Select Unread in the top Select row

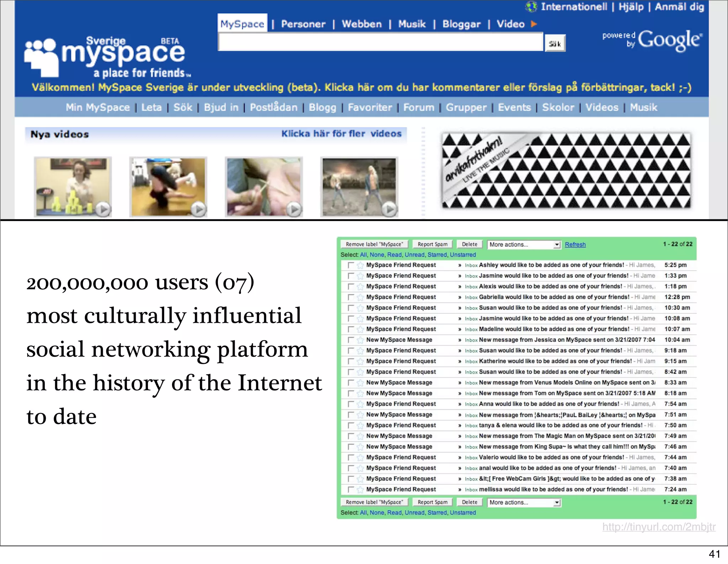click(414, 255)
